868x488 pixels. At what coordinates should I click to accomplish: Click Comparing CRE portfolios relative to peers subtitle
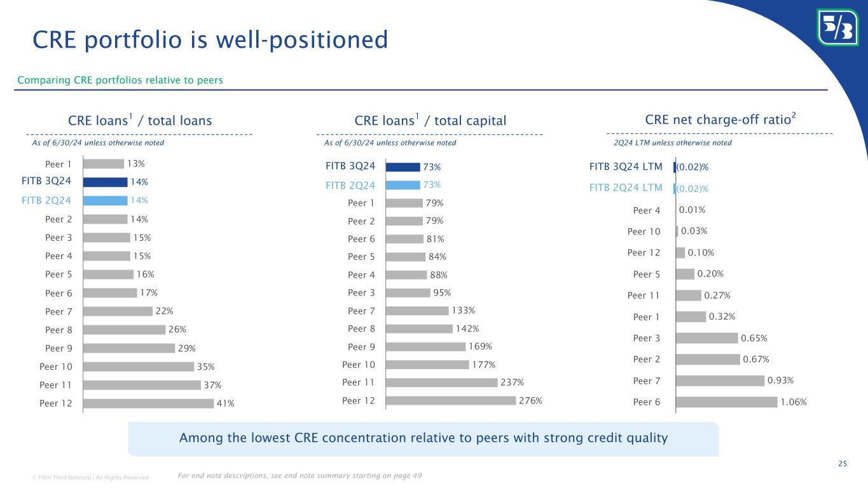click(120, 80)
